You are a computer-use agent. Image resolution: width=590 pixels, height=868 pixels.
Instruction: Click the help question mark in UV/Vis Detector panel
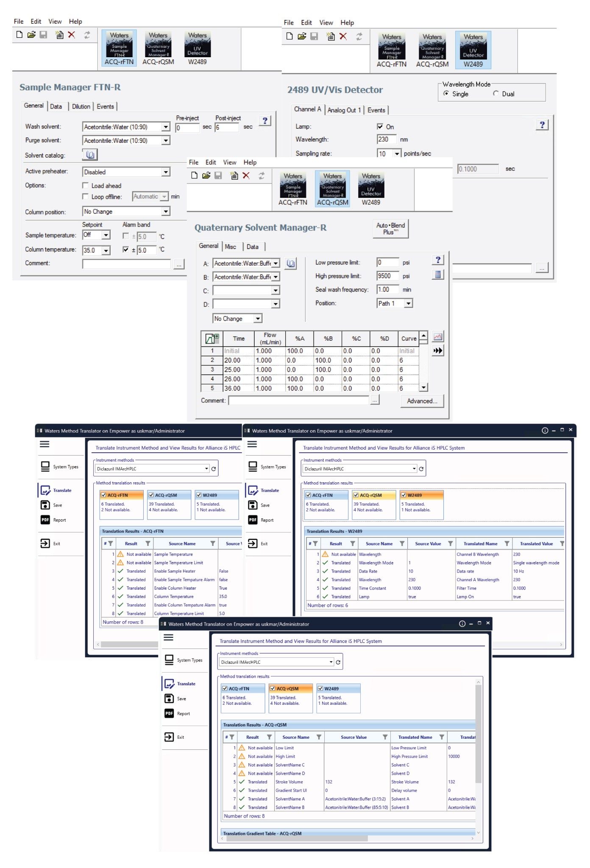542,125
